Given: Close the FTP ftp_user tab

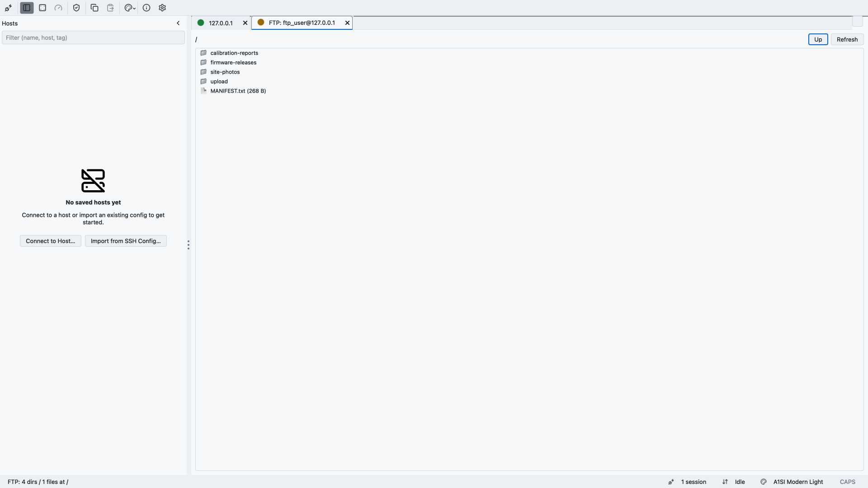Looking at the screenshot, I should 347,23.
